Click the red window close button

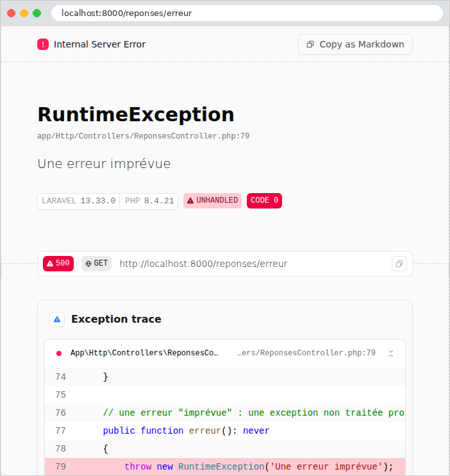(x=12, y=13)
